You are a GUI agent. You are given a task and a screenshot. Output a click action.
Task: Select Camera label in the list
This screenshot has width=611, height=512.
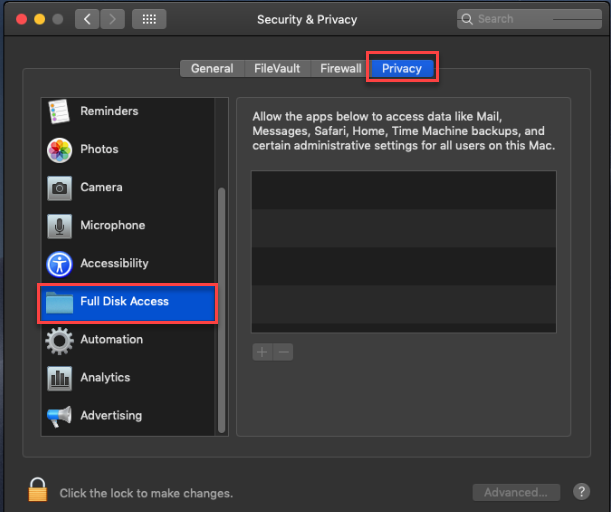pos(101,187)
